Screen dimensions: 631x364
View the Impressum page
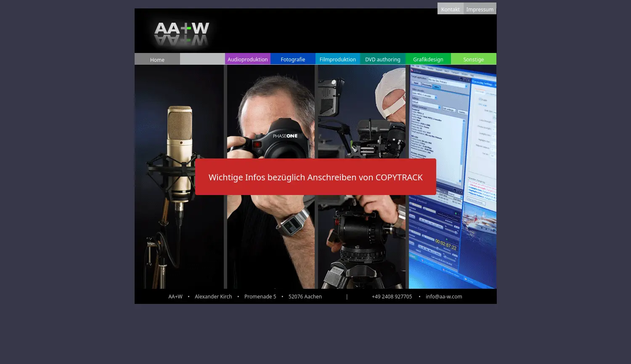pos(480,9)
